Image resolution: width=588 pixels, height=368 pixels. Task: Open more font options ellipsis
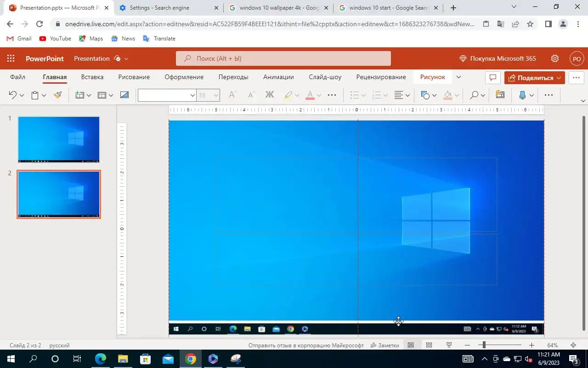pos(332,95)
